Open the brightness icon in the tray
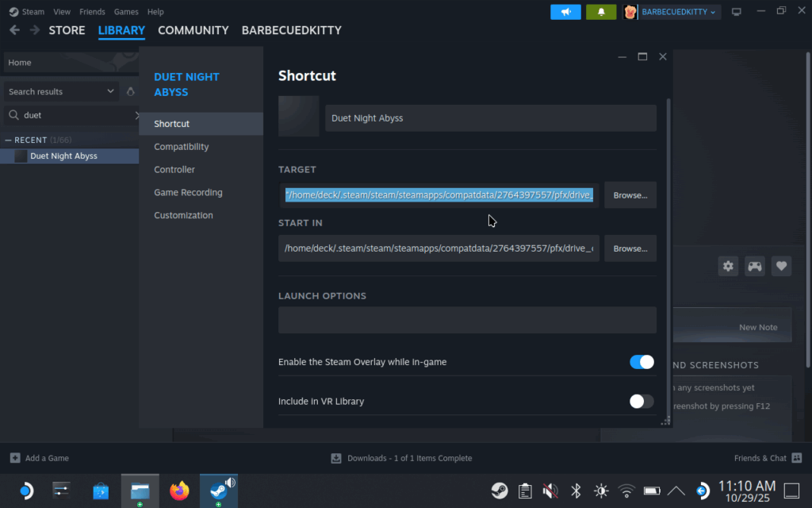Viewport: 812px width, 508px height. point(601,491)
